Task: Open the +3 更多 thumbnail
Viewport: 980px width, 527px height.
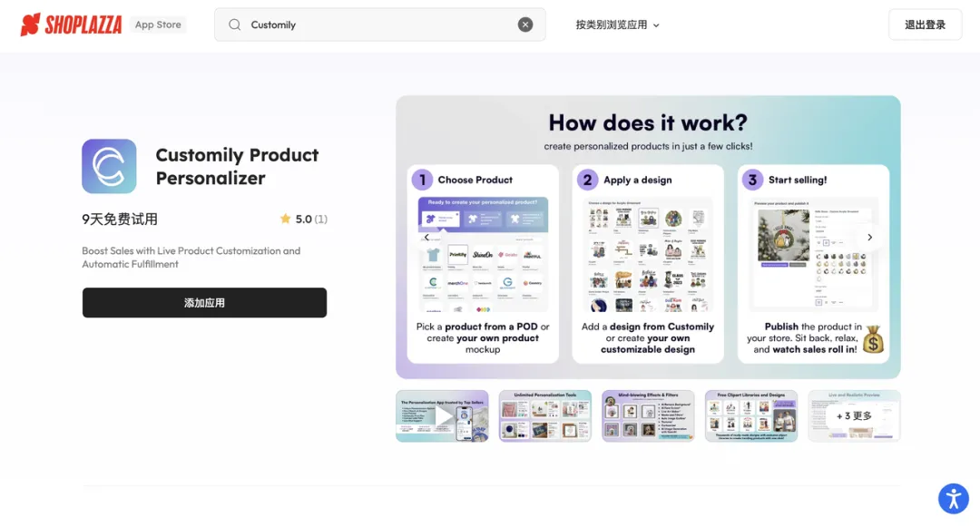Action: pos(855,415)
